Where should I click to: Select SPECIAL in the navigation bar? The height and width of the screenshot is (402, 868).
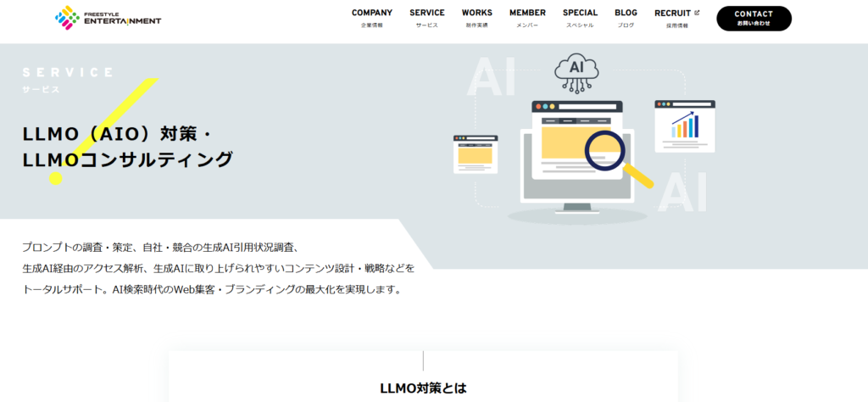coord(580,18)
